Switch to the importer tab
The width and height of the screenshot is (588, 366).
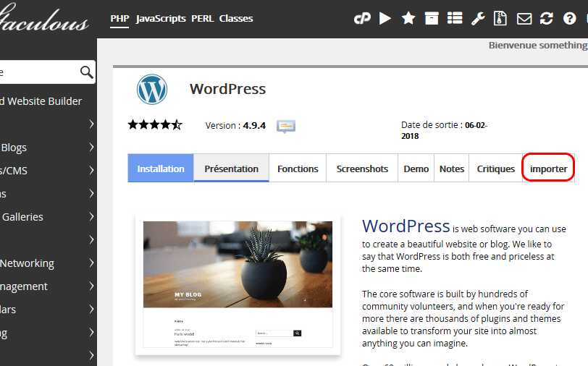point(548,169)
